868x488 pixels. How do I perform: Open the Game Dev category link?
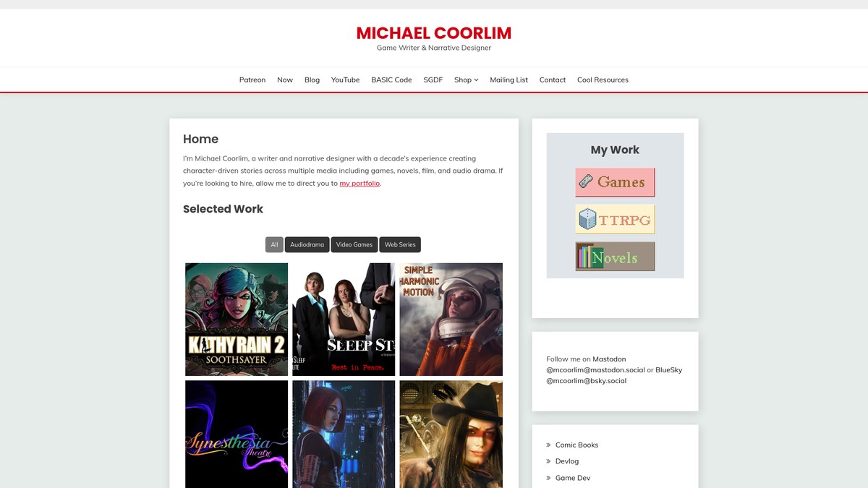[573, 478]
